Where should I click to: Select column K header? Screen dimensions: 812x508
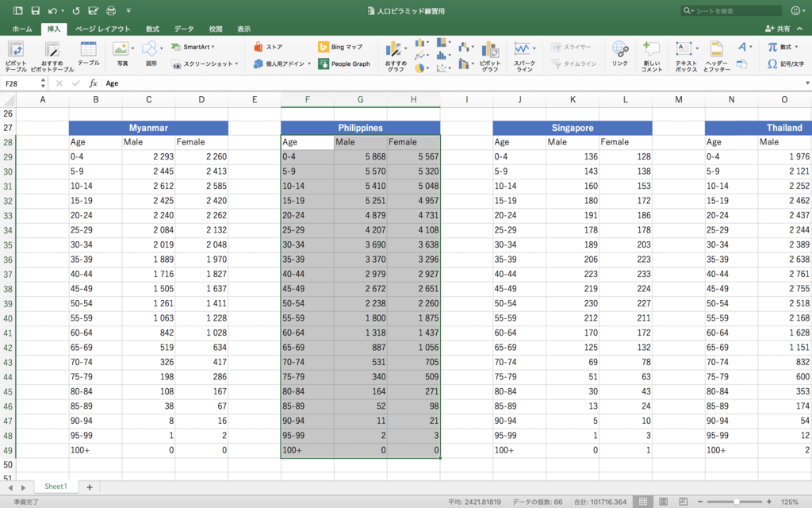coord(573,99)
